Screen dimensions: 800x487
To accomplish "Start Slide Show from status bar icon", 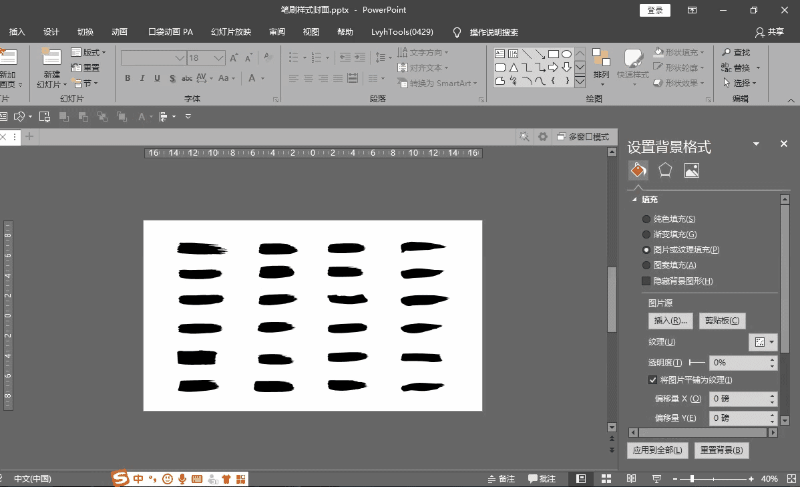I will pos(657,478).
